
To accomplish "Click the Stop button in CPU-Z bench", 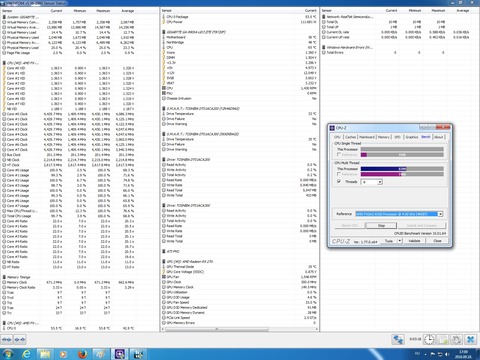I will pyautogui.click(x=381, y=226).
